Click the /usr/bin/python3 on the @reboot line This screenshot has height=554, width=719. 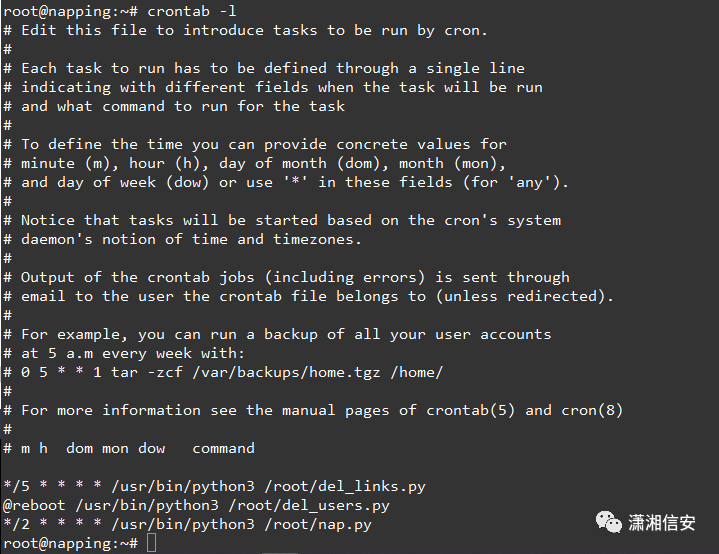click(147, 505)
